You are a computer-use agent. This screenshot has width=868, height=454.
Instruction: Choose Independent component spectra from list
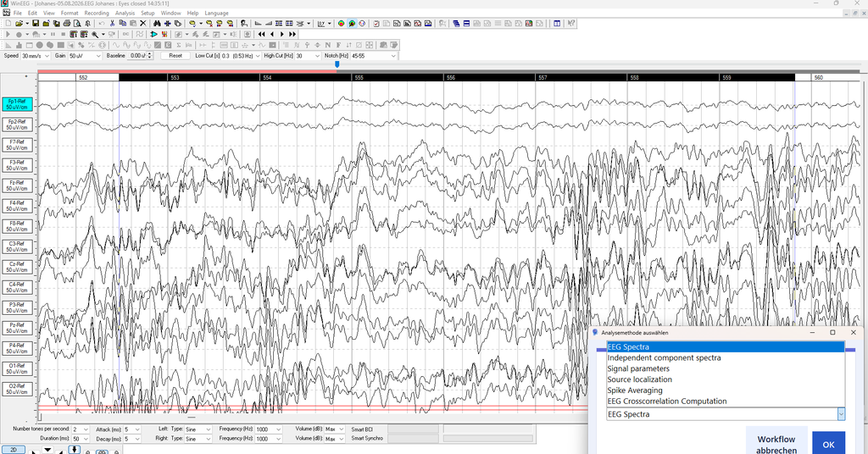pyautogui.click(x=664, y=357)
